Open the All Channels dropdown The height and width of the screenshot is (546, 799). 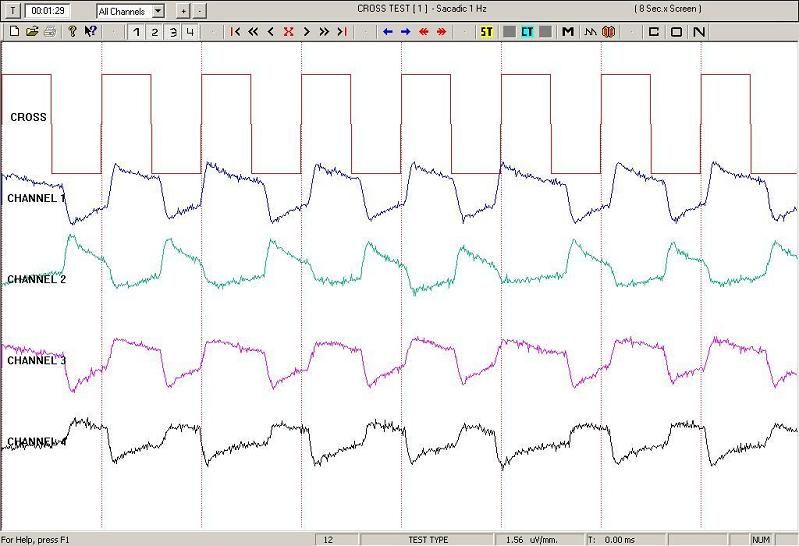[x=130, y=11]
